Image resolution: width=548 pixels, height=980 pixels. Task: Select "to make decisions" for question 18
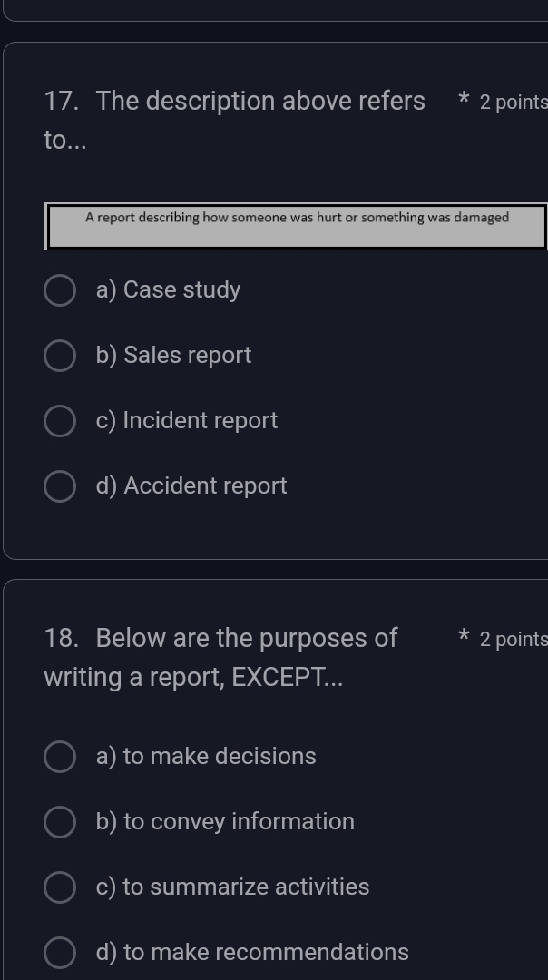click(59, 756)
